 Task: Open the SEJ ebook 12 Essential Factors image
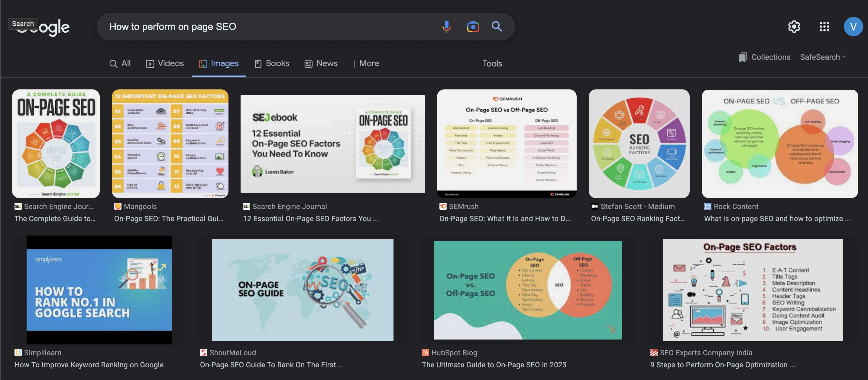click(x=332, y=144)
